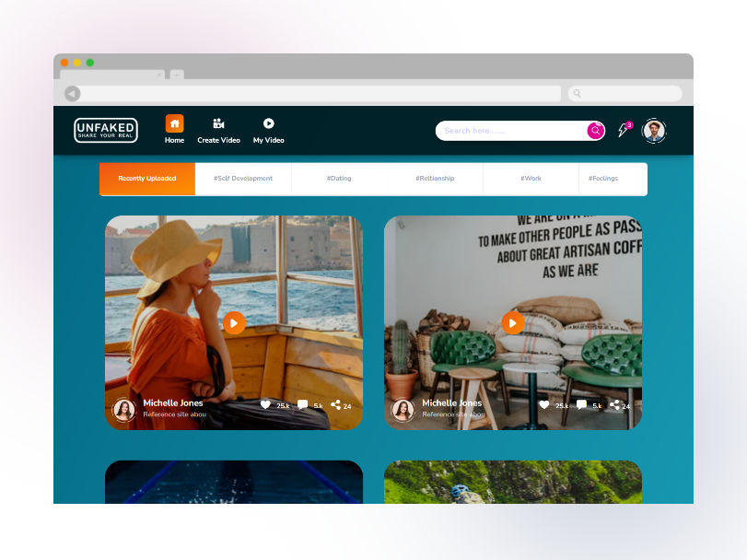This screenshot has height=560, width=747.
Task: Open the green hillside cyclist video thumbnail
Action: [513, 482]
